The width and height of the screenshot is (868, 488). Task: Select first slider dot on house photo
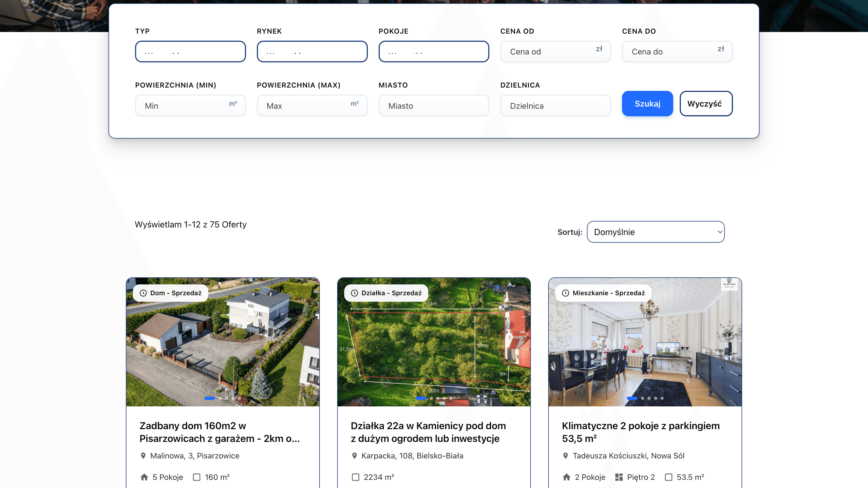coord(210,399)
